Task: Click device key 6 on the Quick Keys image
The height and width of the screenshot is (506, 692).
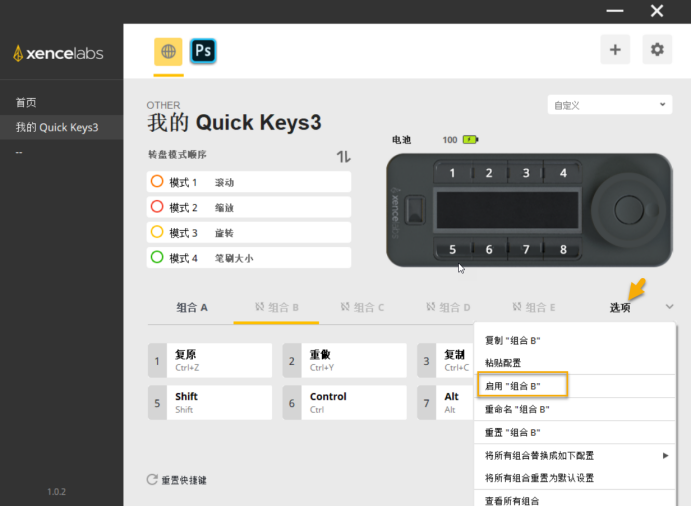Action: point(489,249)
